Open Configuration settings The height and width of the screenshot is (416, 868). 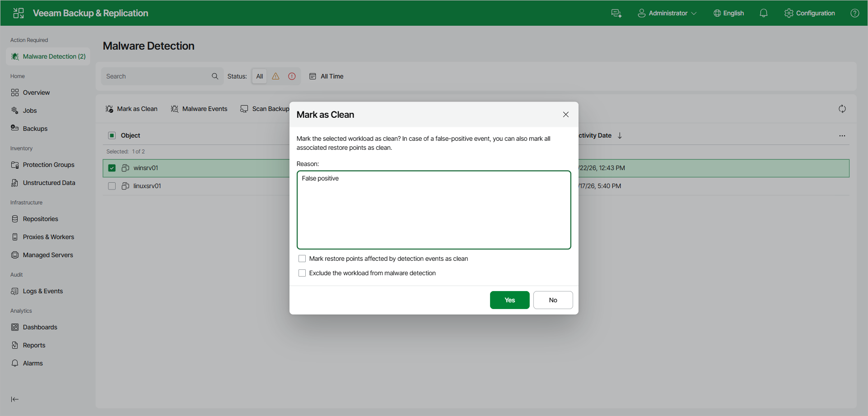point(810,13)
